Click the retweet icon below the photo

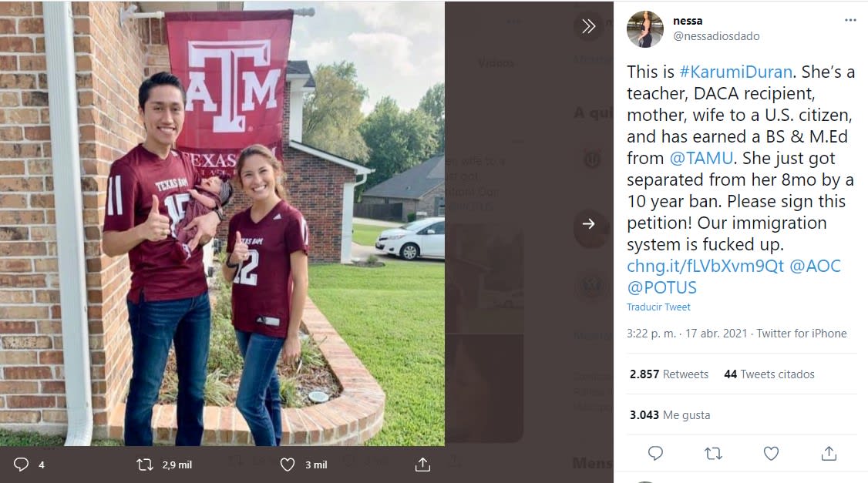click(x=144, y=465)
